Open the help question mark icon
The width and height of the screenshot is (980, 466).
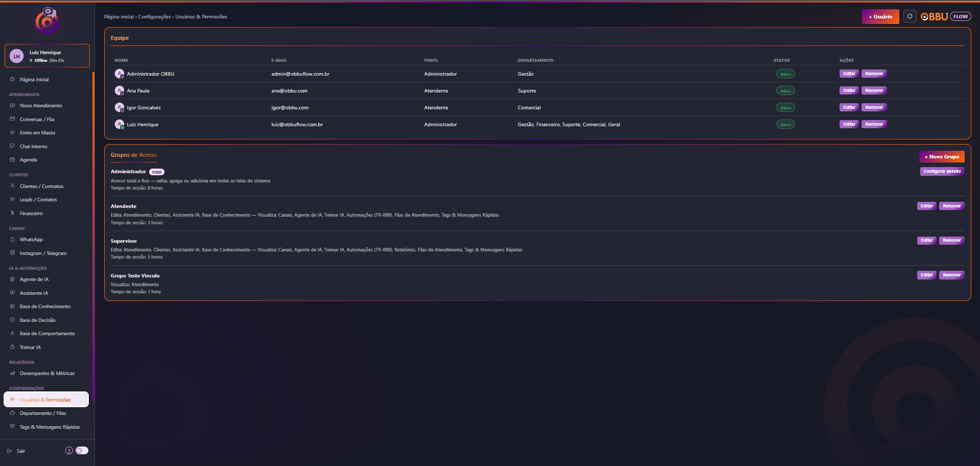pyautogui.click(x=69, y=451)
